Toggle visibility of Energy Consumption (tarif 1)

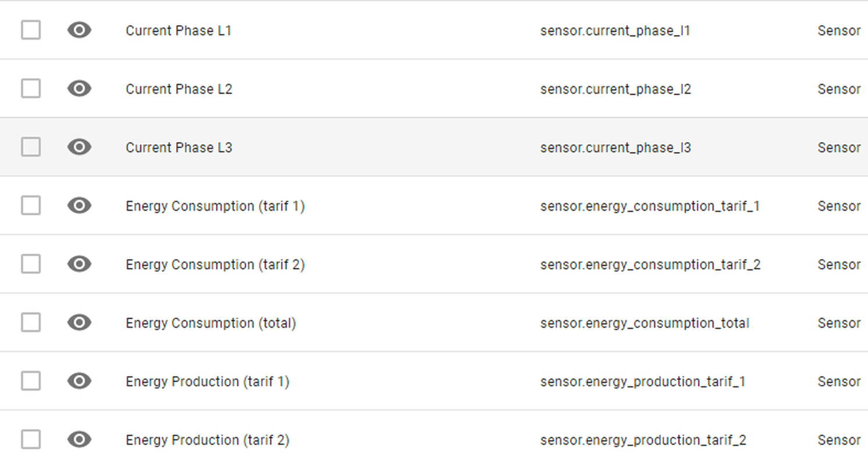tap(79, 205)
